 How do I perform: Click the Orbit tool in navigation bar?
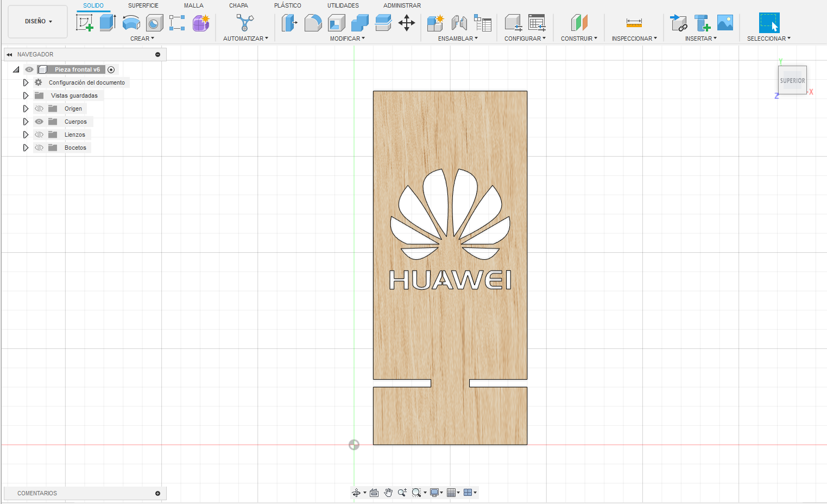tap(356, 493)
